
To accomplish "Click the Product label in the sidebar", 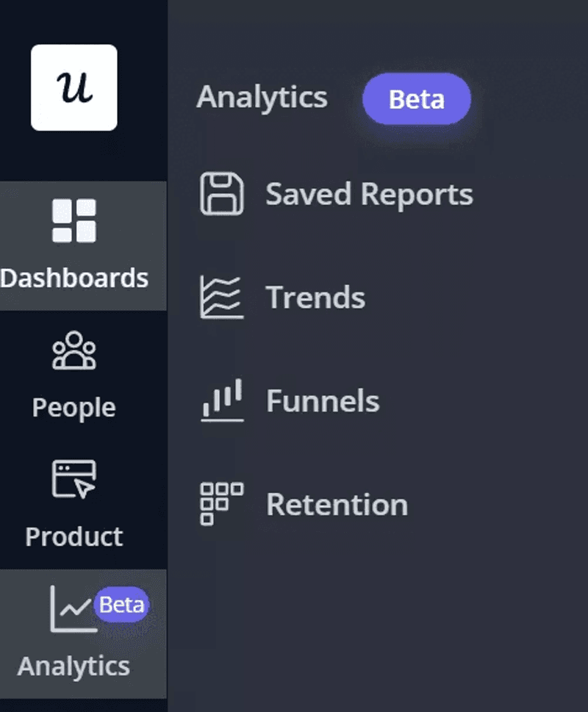I will pos(73,536).
